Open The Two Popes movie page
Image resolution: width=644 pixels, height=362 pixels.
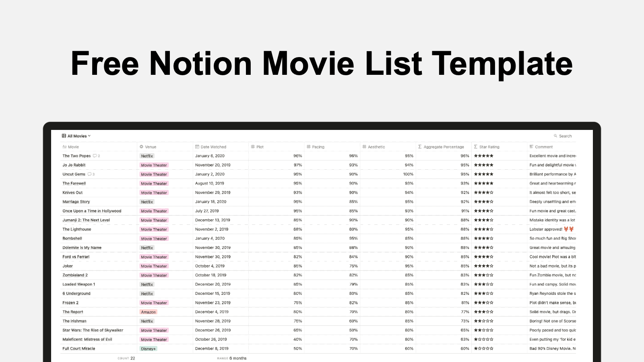(x=76, y=156)
